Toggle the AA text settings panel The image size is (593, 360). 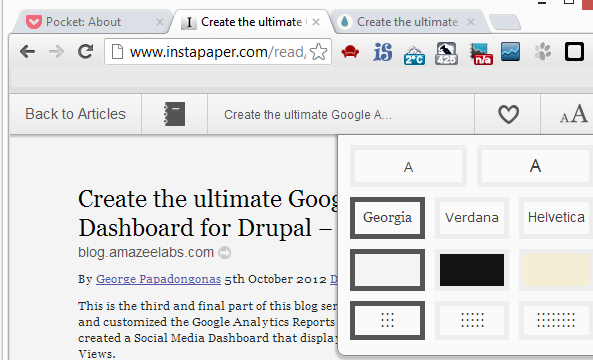(574, 114)
